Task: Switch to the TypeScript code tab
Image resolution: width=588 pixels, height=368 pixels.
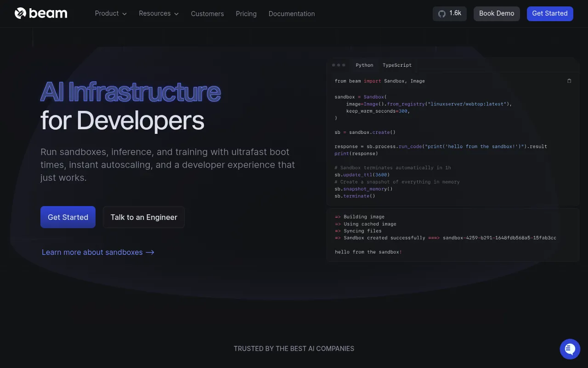Action: click(x=397, y=65)
